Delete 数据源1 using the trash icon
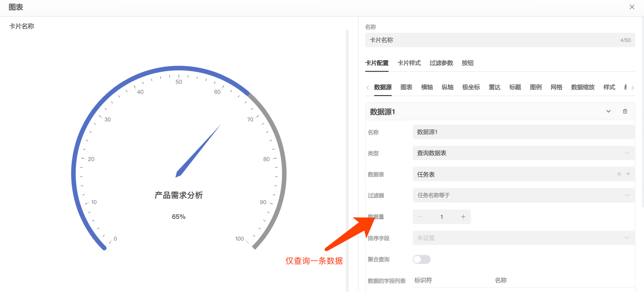The image size is (644, 292). pos(625,111)
